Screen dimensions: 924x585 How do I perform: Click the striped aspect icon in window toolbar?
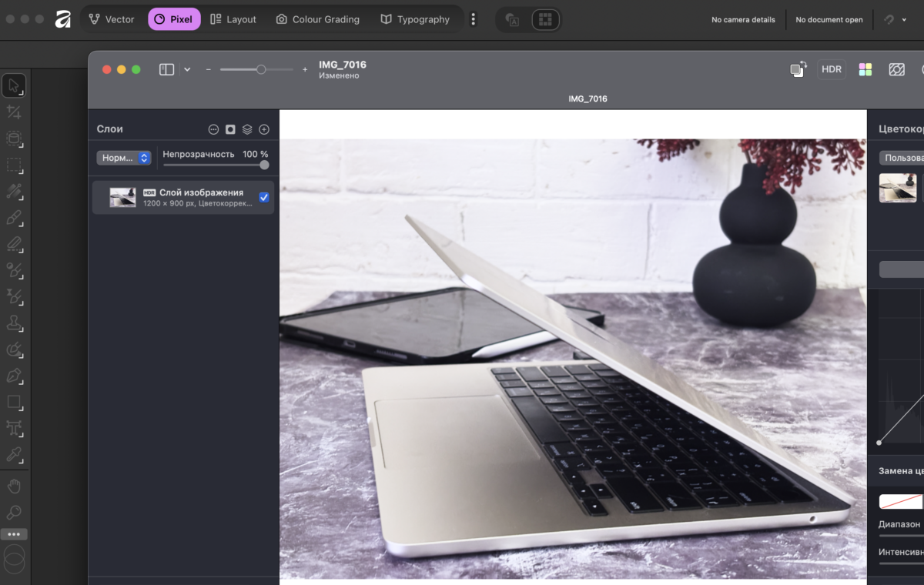pos(896,69)
